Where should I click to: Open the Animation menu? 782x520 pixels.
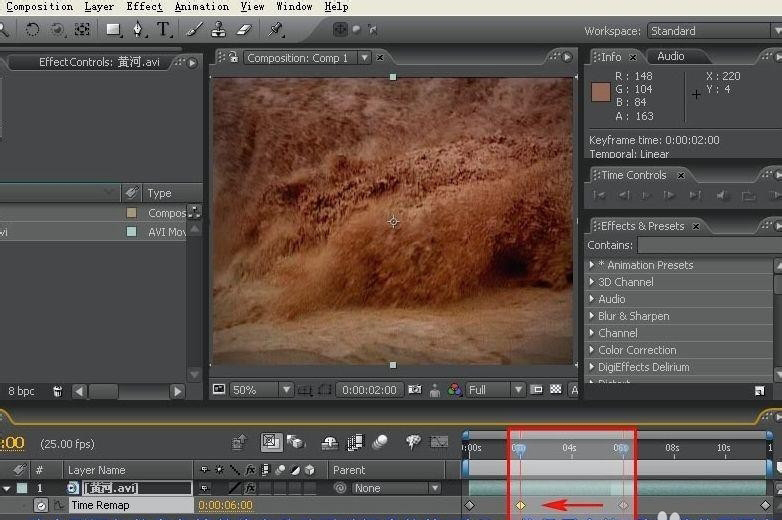click(x=201, y=6)
